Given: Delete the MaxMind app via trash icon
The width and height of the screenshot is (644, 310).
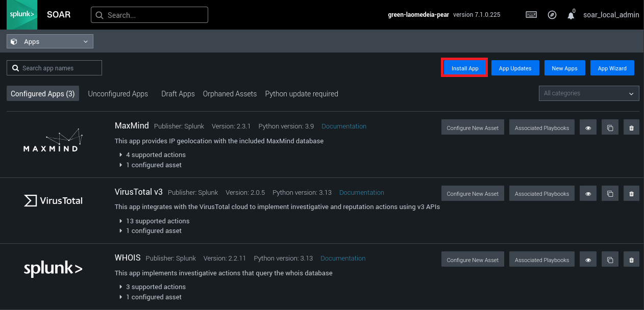Looking at the screenshot, I should point(631,127).
